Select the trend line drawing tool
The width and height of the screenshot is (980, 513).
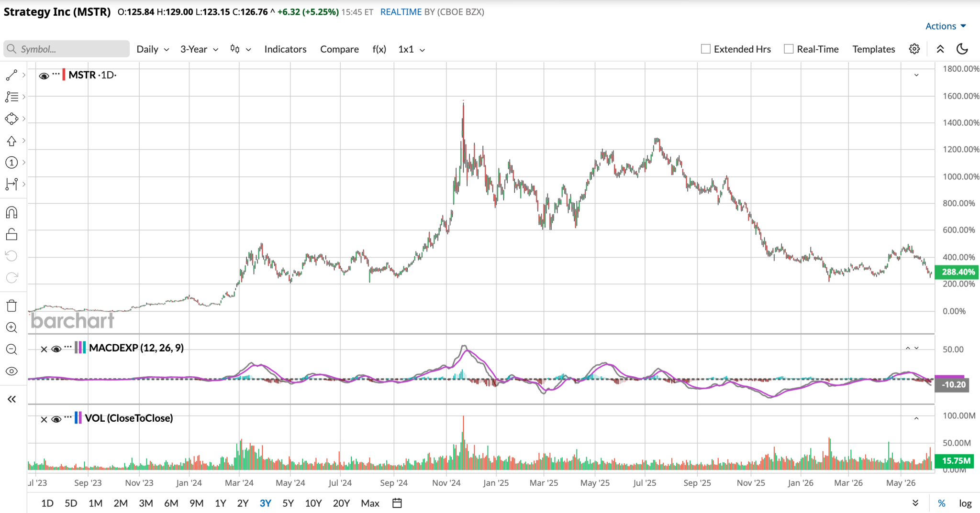(11, 75)
